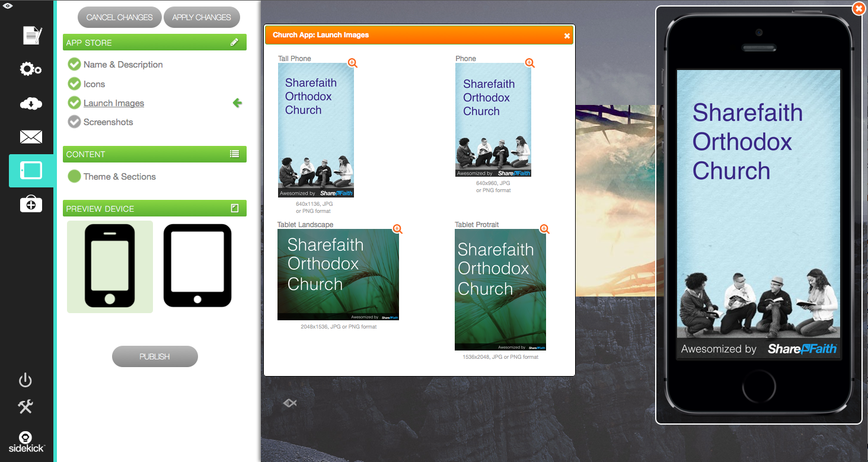The height and width of the screenshot is (462, 868).
Task: Click the list icon on Content header
Action: pyautogui.click(x=235, y=154)
